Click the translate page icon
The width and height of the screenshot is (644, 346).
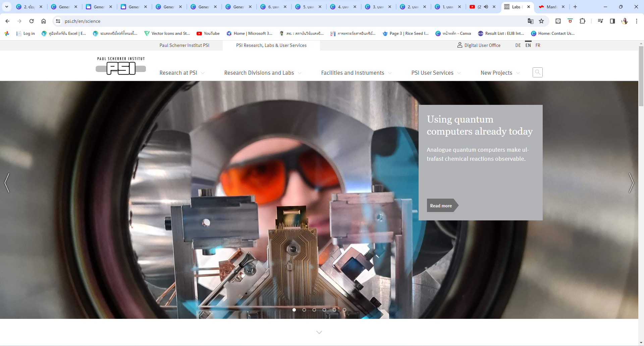pos(530,21)
